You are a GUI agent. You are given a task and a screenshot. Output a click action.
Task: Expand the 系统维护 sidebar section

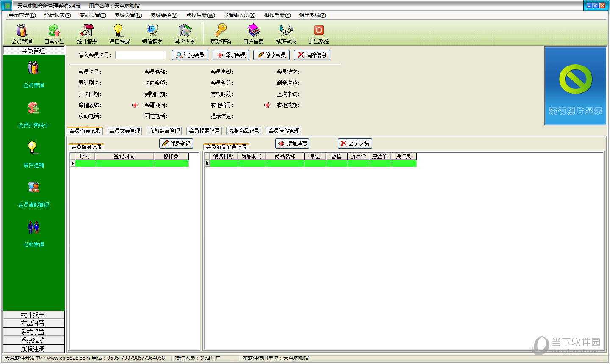pos(33,340)
